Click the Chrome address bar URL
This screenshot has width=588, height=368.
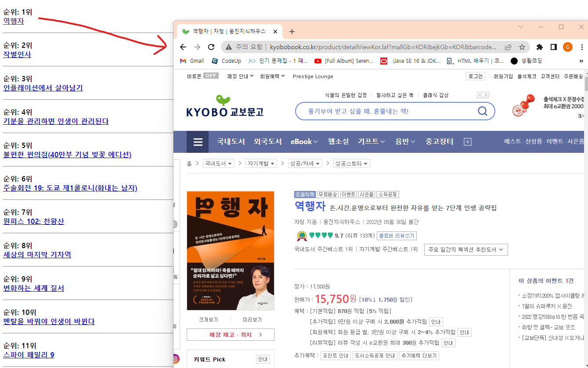[x=383, y=47]
